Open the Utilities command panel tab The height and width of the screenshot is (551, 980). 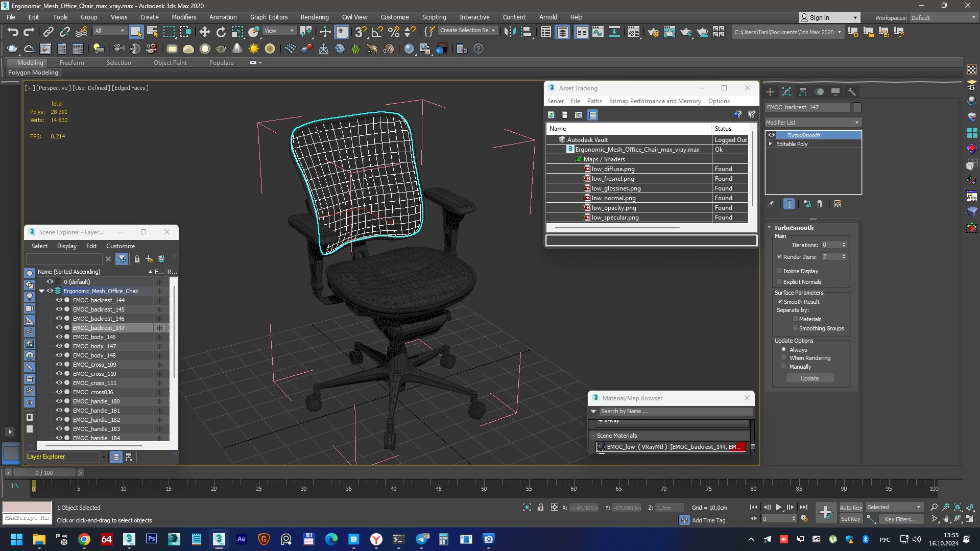click(852, 92)
